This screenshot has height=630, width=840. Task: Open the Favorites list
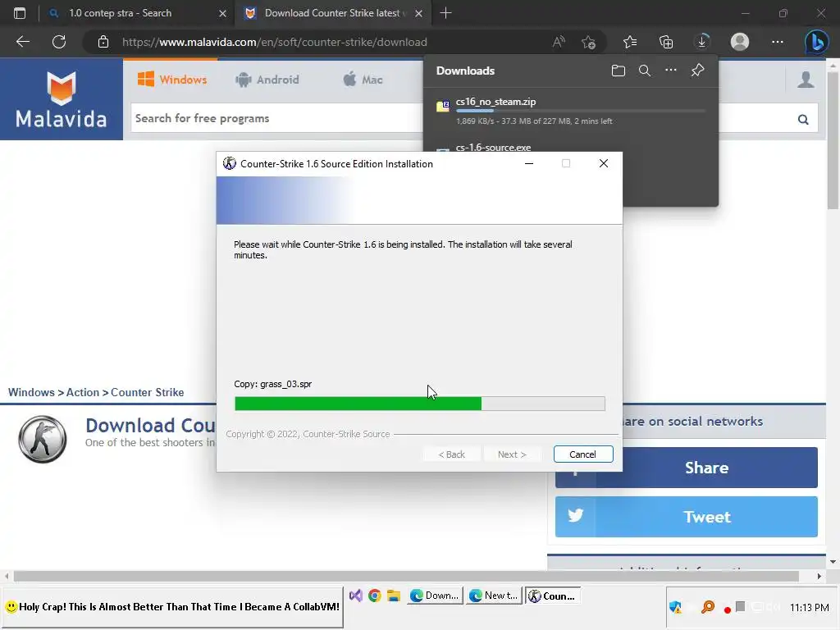click(x=630, y=42)
